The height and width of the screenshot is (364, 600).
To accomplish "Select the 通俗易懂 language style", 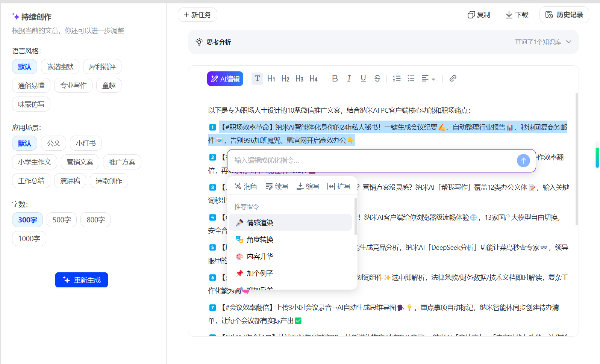I will click(31, 86).
